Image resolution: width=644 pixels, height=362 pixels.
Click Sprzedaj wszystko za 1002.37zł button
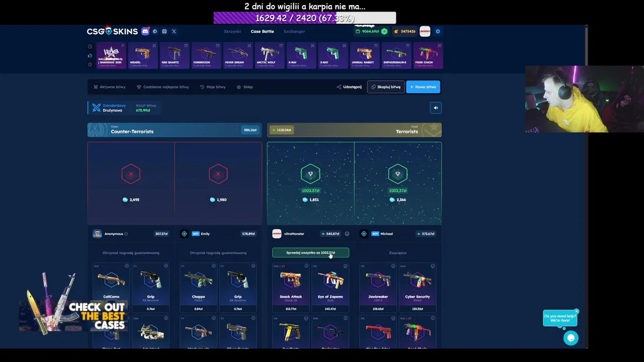310,253
